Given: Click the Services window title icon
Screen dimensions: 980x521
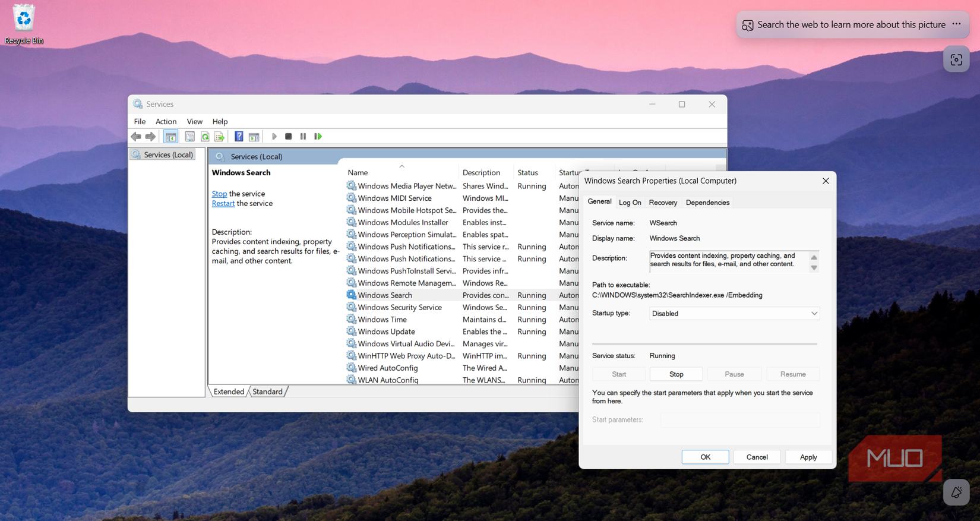Looking at the screenshot, I should coord(138,104).
